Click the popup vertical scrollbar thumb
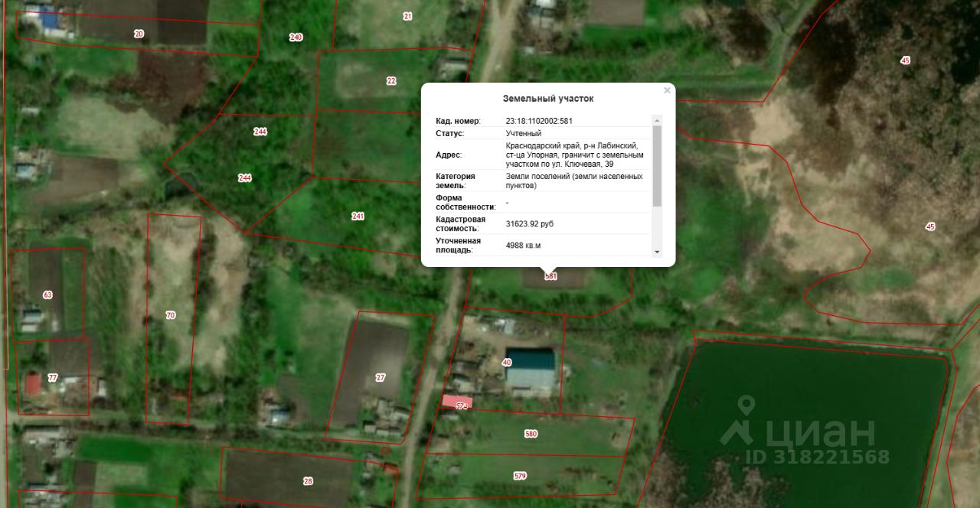Screen dimensions: 980x508 click(657, 166)
